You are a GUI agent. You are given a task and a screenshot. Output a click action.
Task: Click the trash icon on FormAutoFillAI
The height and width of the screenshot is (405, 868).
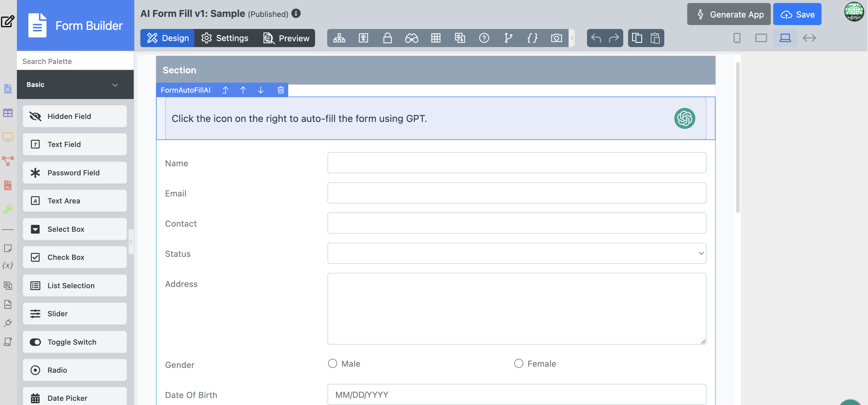pos(280,90)
